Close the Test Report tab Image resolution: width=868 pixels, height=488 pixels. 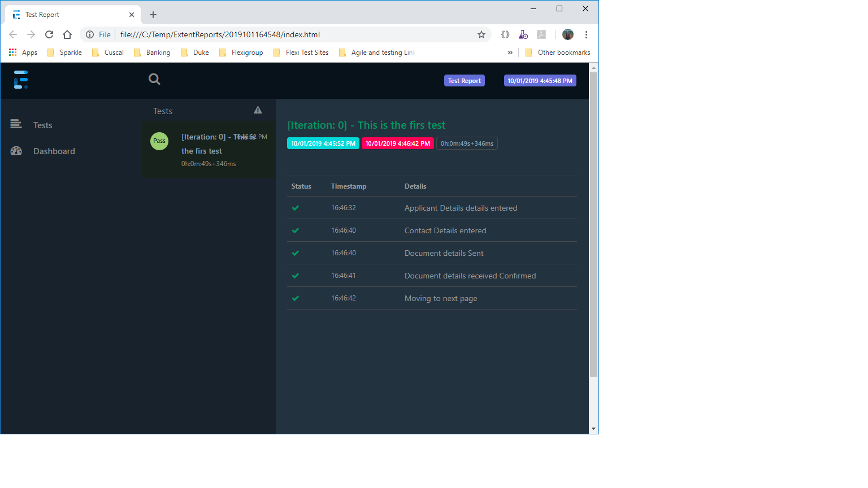(132, 15)
